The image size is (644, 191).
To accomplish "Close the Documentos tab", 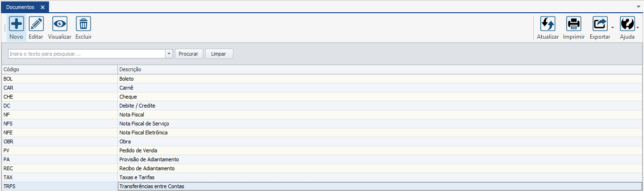I will 42,8.
